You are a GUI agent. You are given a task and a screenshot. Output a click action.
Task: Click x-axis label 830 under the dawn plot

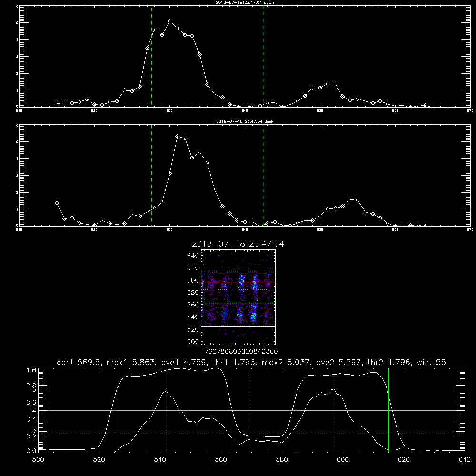point(169,111)
